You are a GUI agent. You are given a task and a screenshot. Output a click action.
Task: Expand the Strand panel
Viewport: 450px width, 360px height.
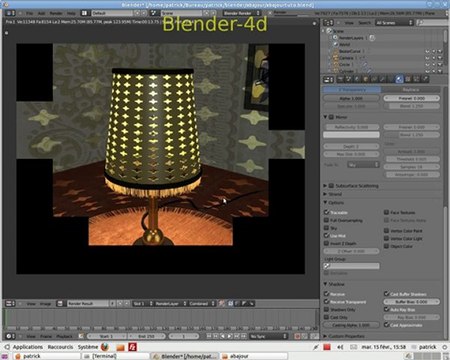pyautogui.click(x=325, y=194)
